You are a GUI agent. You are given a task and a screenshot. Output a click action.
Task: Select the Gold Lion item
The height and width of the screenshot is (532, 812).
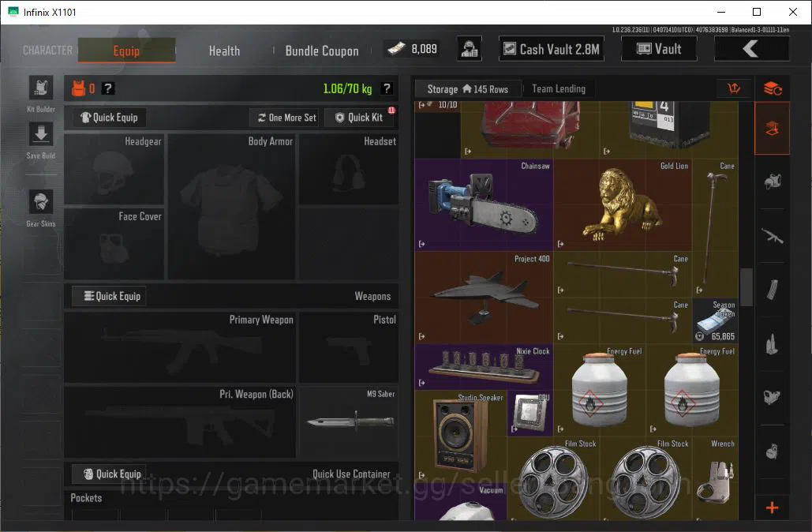tap(623, 205)
